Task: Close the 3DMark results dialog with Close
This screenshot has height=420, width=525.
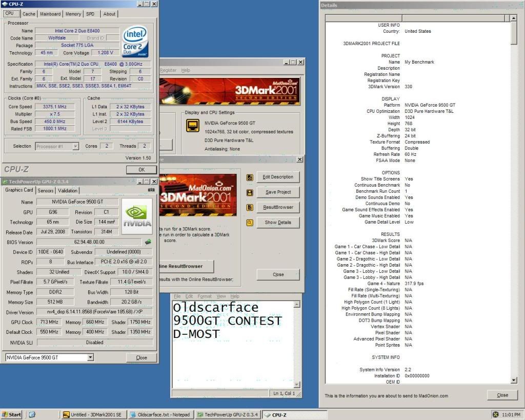Action: pos(278,275)
